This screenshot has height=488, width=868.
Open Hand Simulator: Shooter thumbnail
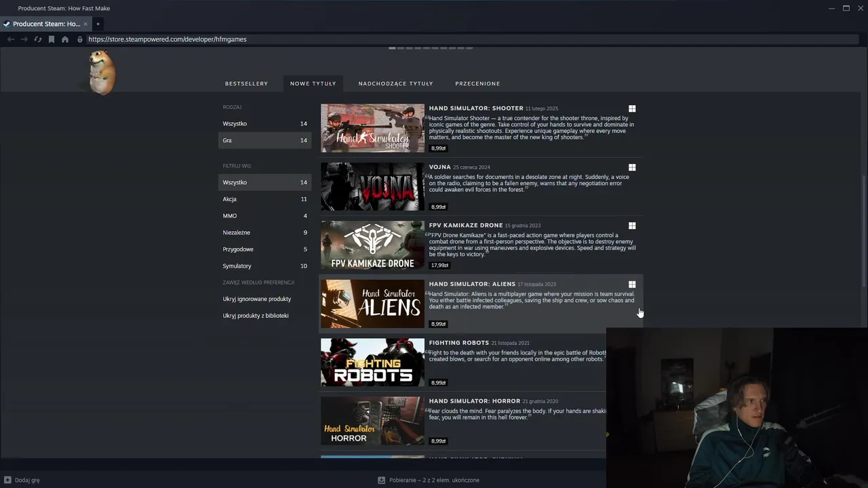[372, 128]
